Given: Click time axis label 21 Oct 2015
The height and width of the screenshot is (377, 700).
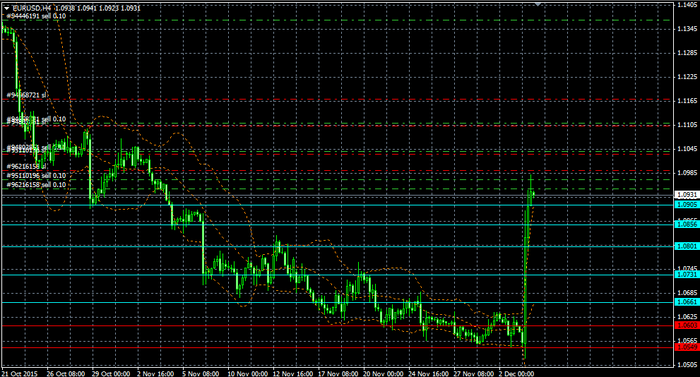Looking at the screenshot, I should point(21,373).
